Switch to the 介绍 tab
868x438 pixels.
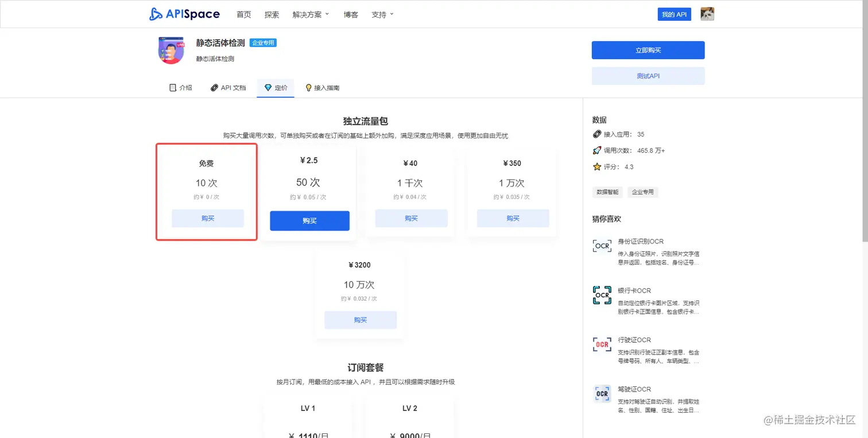(x=180, y=88)
